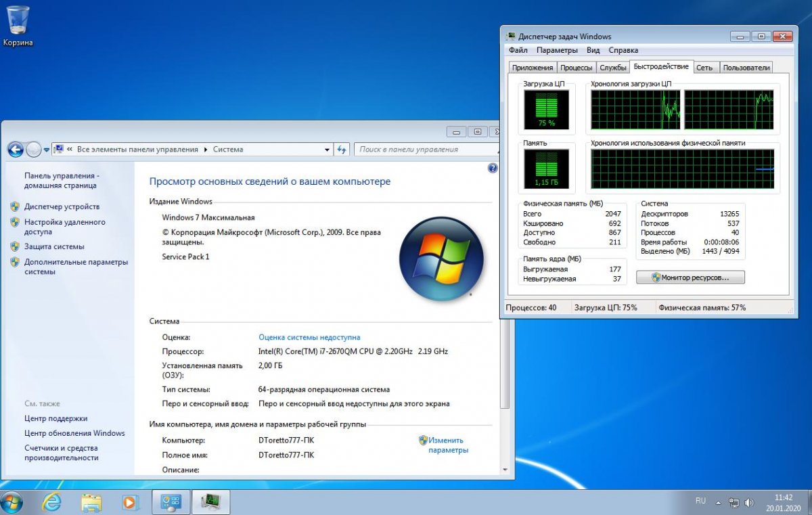The image size is (812, 515).
Task: Switch to 'Приложения' tab
Action: [533, 68]
